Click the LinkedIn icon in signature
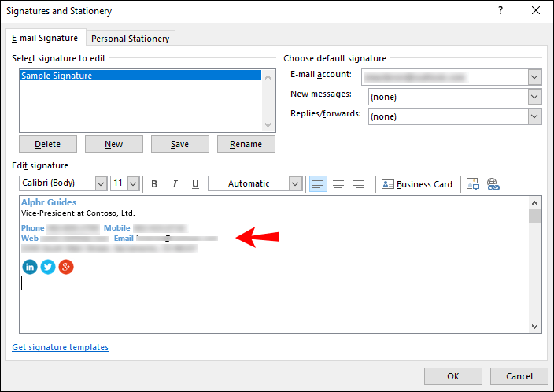Screen dimensions: 554x392 (x=30, y=267)
